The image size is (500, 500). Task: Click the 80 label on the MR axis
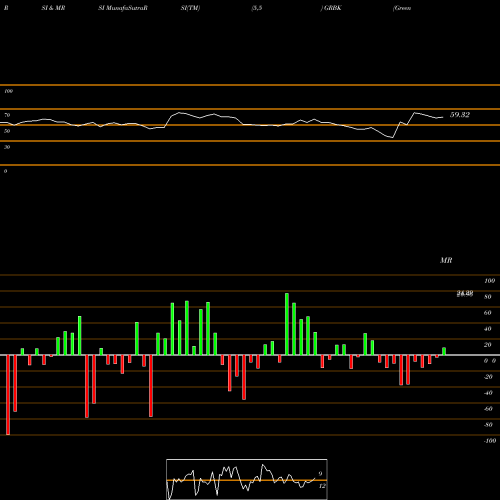[488, 297]
